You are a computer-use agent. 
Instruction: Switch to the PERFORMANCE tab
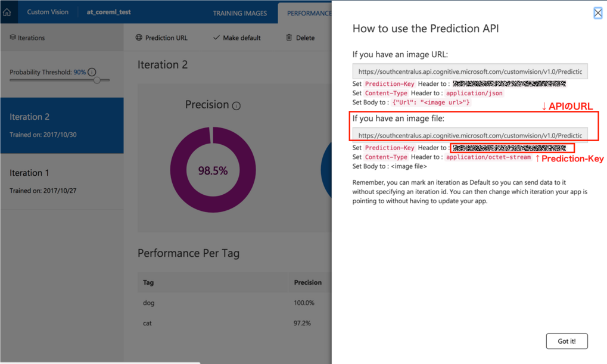pos(310,13)
